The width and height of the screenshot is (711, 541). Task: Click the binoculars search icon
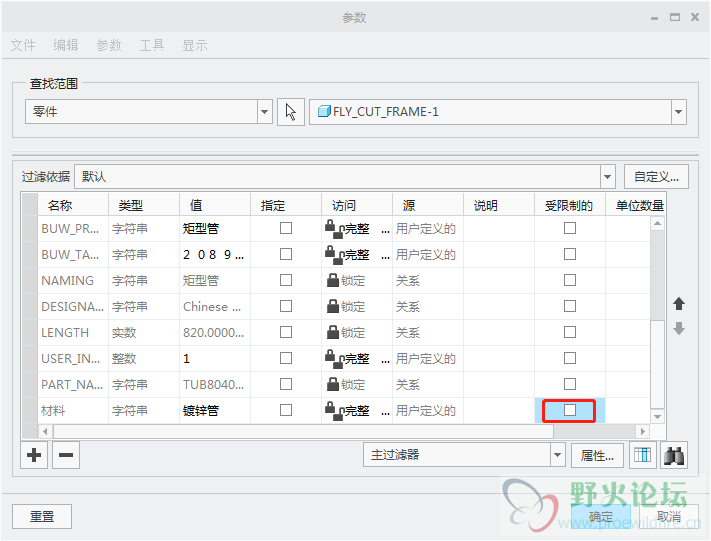point(674,455)
